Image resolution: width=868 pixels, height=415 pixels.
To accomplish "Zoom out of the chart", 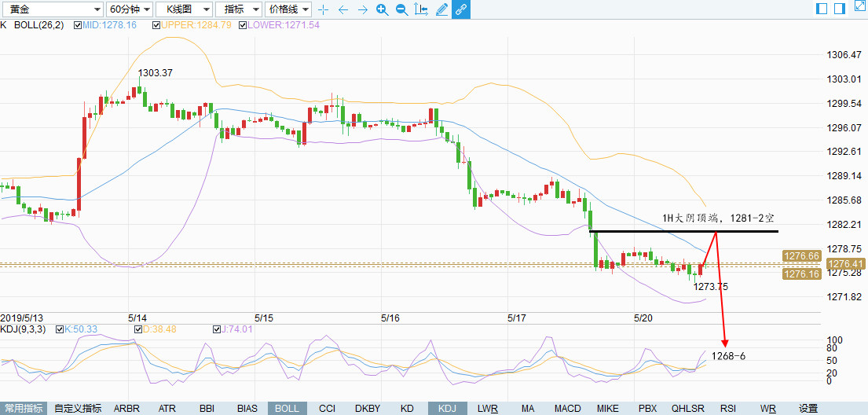I will [401, 9].
